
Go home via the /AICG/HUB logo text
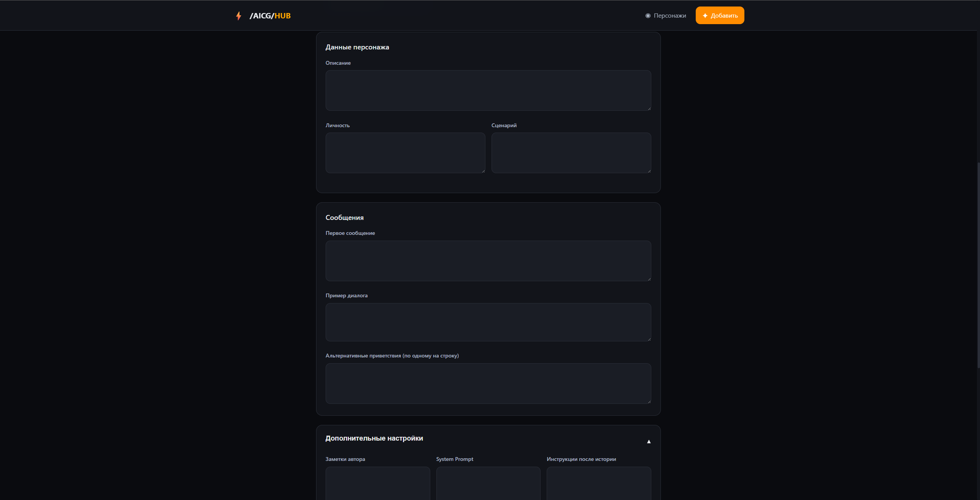pyautogui.click(x=270, y=16)
